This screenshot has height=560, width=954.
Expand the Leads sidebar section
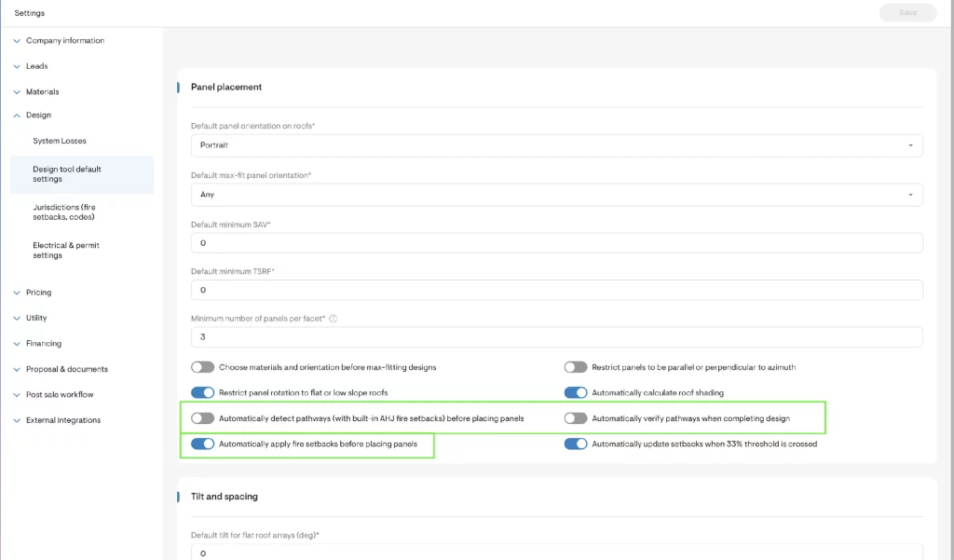[36, 66]
